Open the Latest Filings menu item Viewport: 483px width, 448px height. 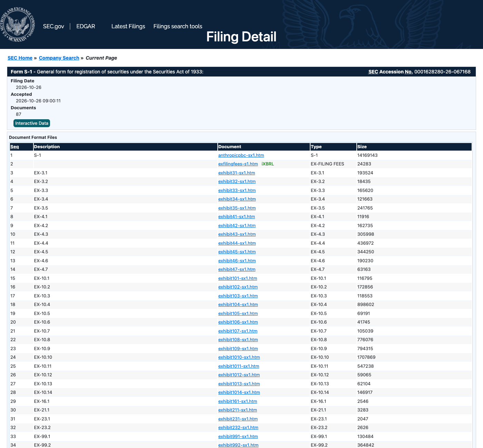(x=128, y=26)
